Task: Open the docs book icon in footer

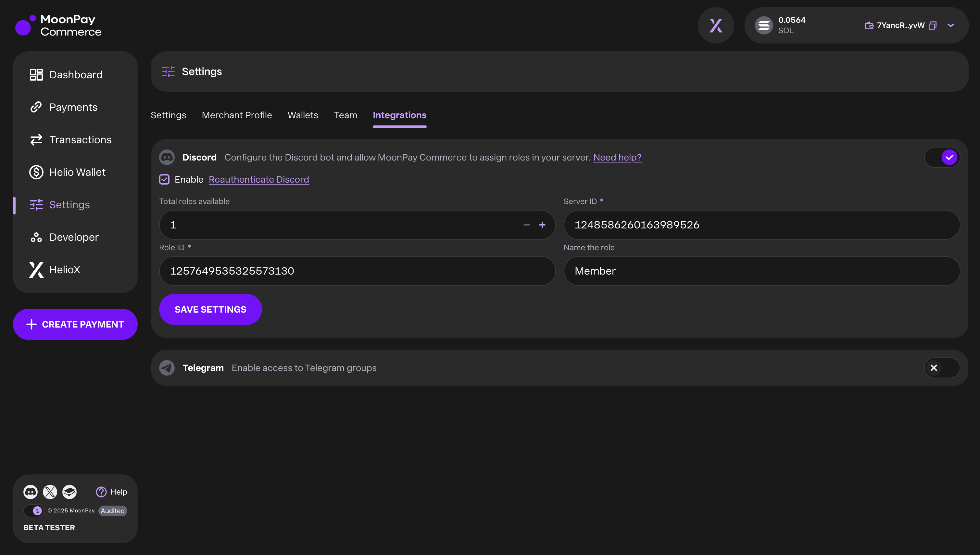Action: [x=69, y=492]
